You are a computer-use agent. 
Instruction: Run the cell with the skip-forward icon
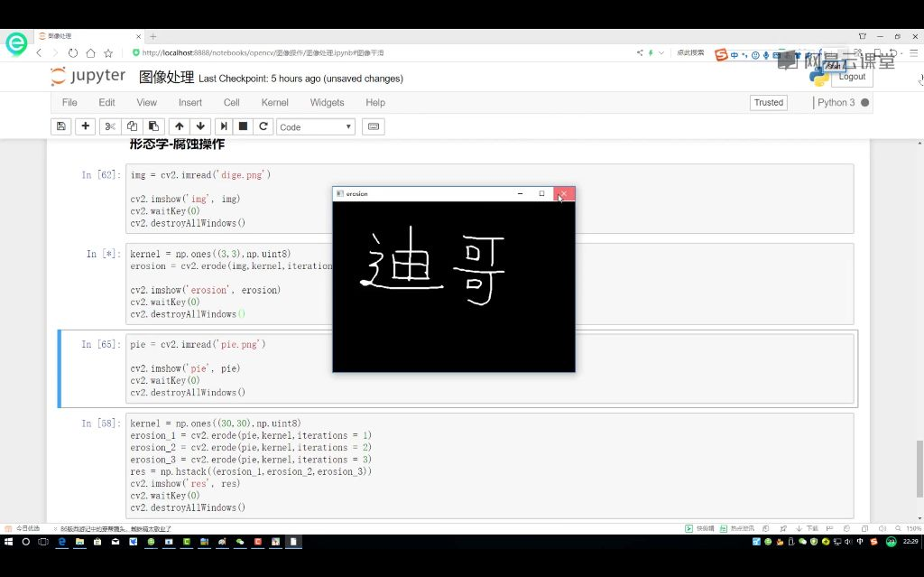pos(224,126)
